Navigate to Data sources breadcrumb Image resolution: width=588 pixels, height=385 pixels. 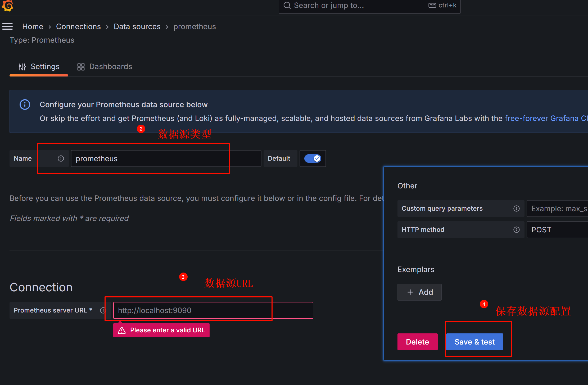pos(137,26)
